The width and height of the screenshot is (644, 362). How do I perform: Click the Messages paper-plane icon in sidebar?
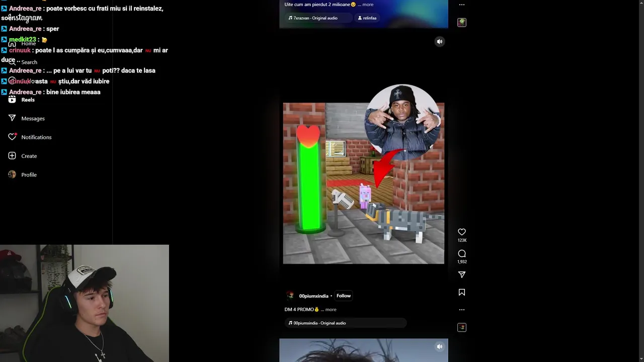12,118
